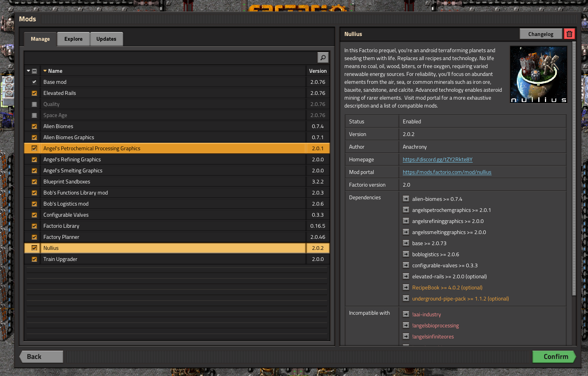
Task: Click arrow icon beside alien-biomes dependency
Action: click(406, 199)
